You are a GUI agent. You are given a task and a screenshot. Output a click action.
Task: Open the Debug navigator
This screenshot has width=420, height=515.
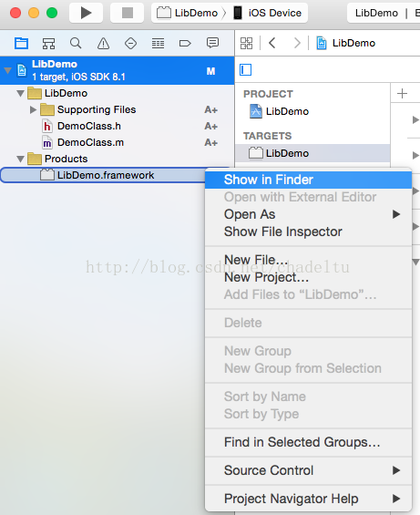[158, 43]
